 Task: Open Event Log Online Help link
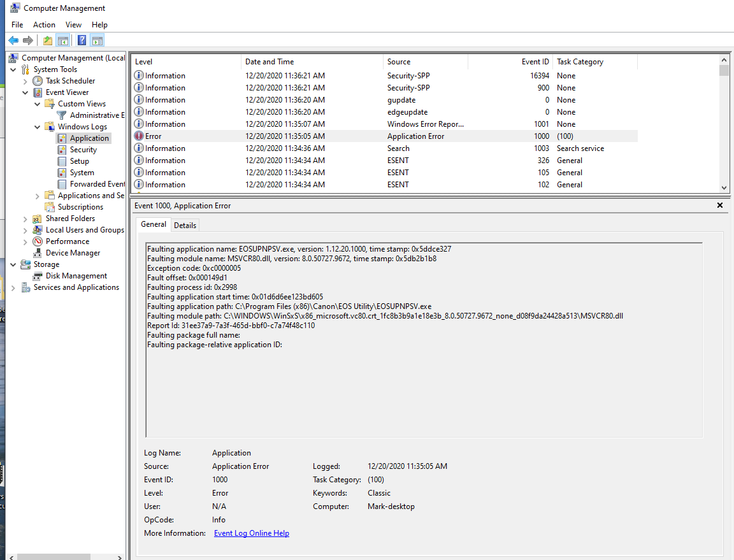pos(251,533)
